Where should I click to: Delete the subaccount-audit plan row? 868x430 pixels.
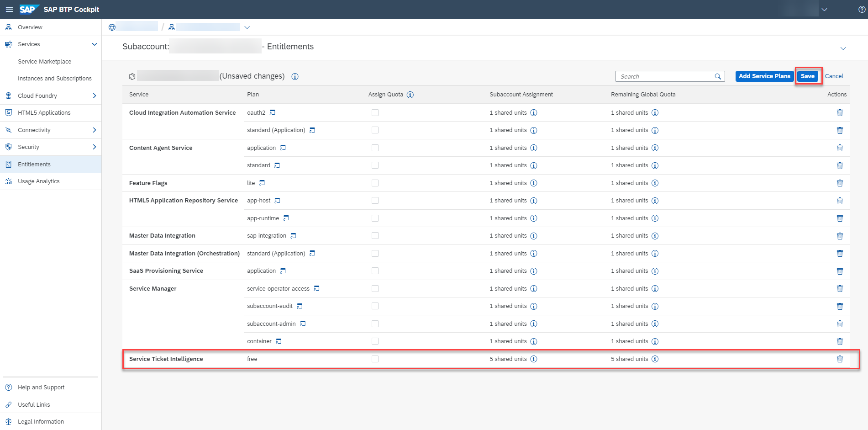(x=840, y=306)
